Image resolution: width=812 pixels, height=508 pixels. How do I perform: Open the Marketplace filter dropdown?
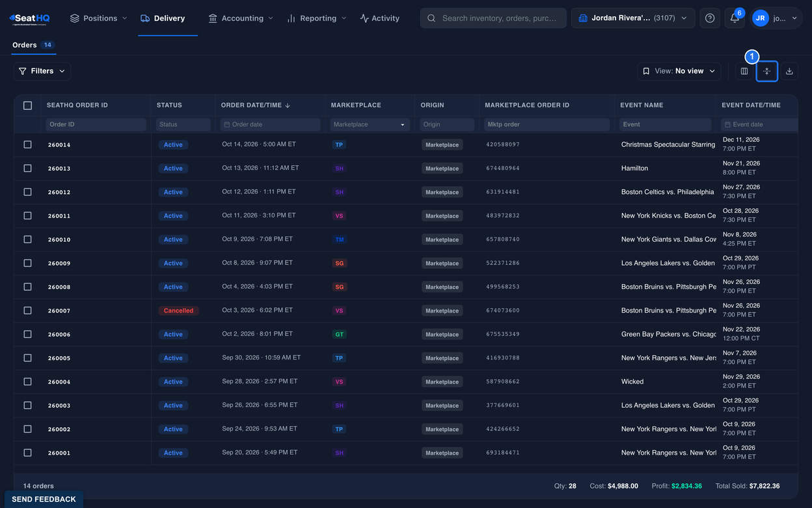370,124
